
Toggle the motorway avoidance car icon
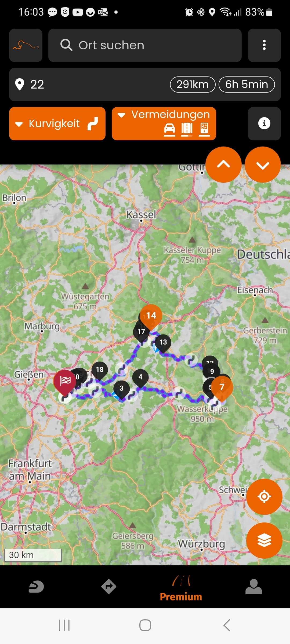pos(169,129)
